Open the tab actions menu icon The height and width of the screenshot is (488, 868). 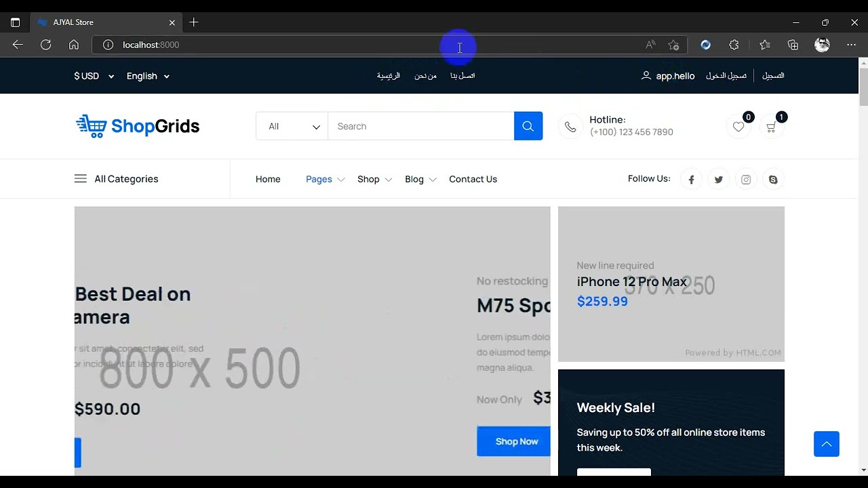click(x=15, y=22)
